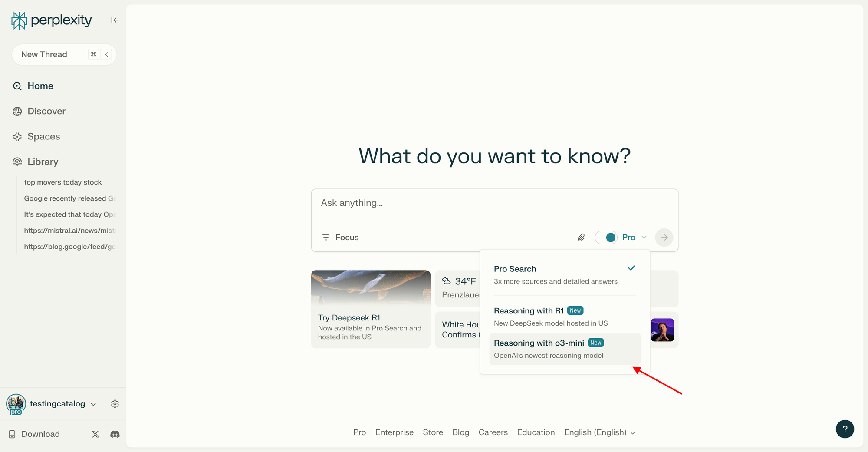Screen dimensions: 868x452
Task: Visit the Store footer link
Action: (433, 432)
